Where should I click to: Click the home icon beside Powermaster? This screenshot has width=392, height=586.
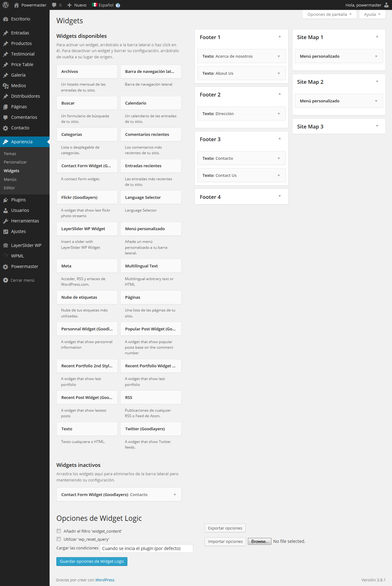16,5
